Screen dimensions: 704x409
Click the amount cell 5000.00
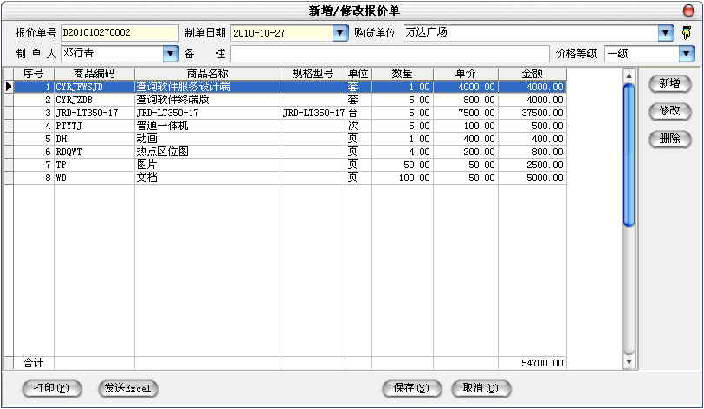pos(532,178)
